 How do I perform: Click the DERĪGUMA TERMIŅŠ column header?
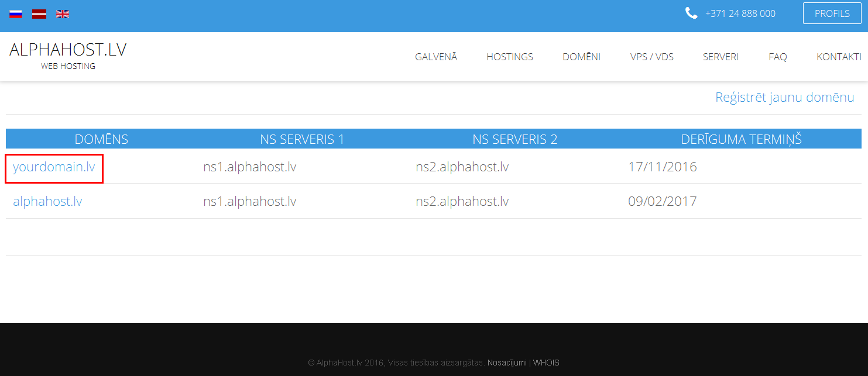742,139
